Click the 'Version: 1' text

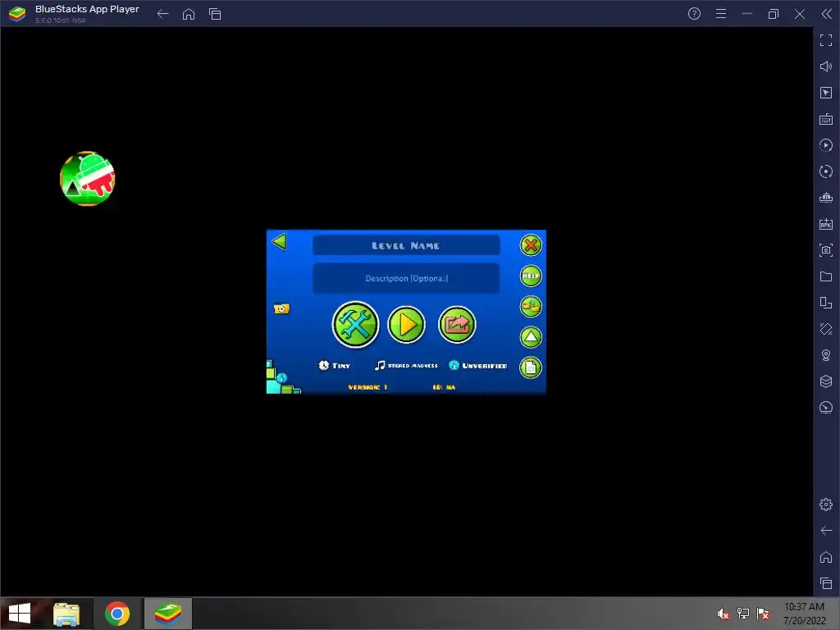(367, 387)
